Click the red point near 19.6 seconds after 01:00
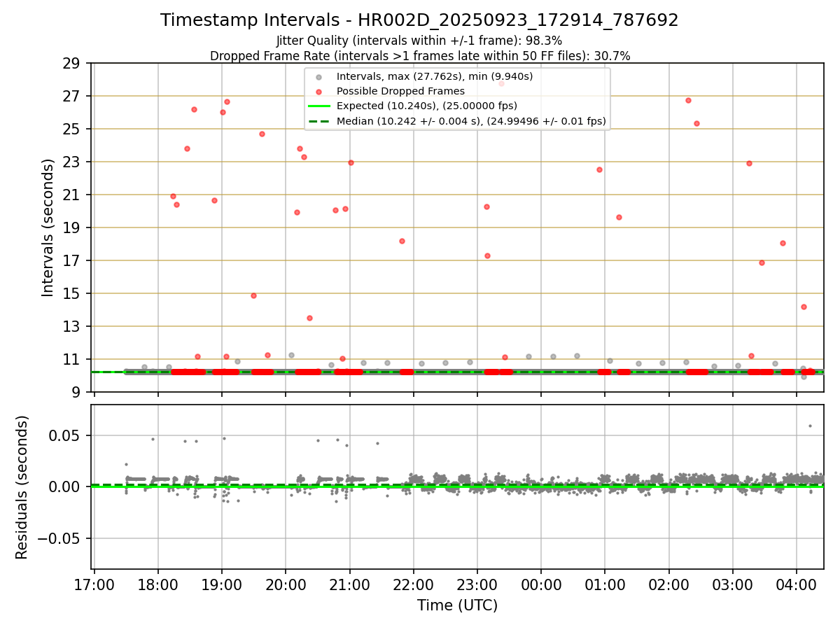This screenshot has width=840, height=630. pos(619,217)
